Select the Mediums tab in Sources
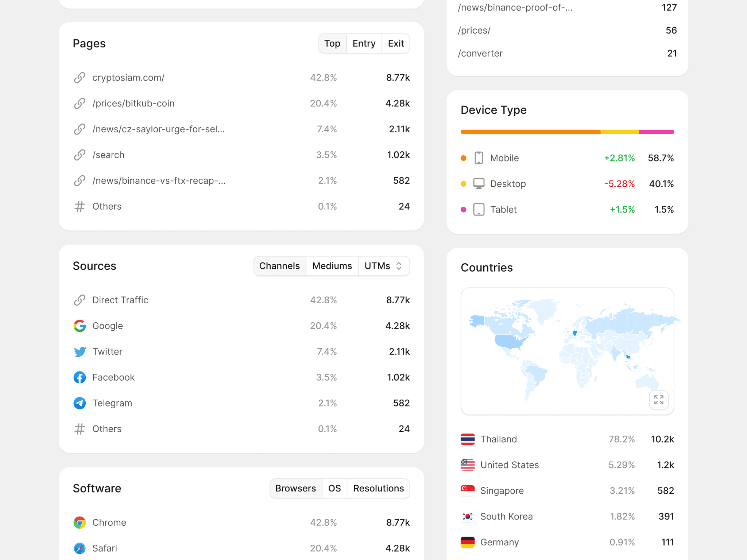The image size is (747, 560). [x=332, y=266]
